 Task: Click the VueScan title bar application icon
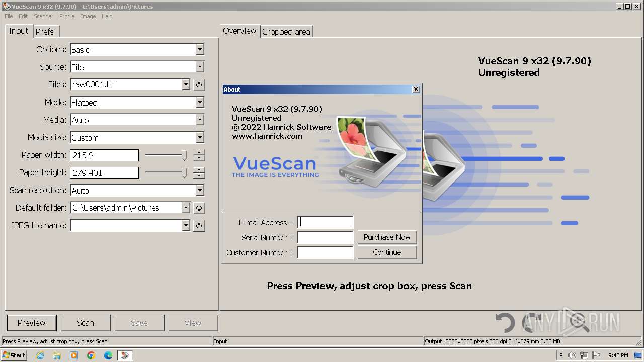click(x=6, y=6)
